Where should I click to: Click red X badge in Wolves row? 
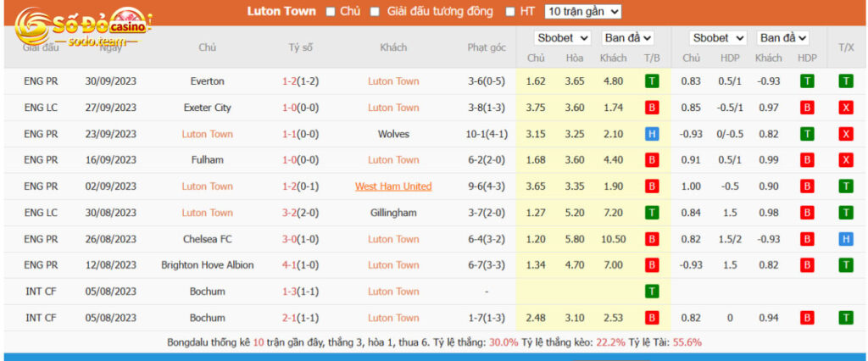point(845,134)
